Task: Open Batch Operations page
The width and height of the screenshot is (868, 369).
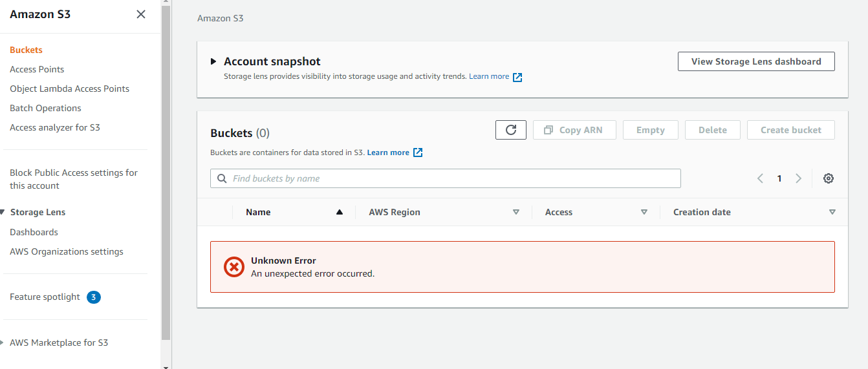Action: pos(45,108)
